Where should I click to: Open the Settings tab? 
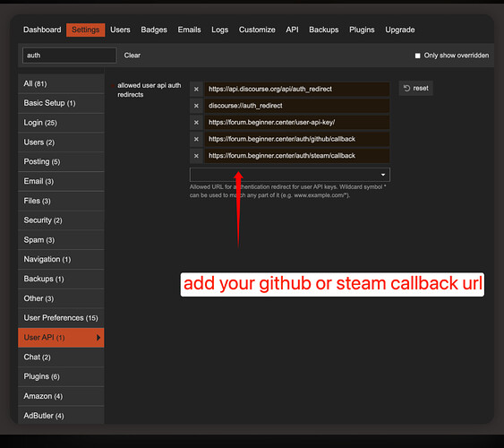pyautogui.click(x=86, y=30)
